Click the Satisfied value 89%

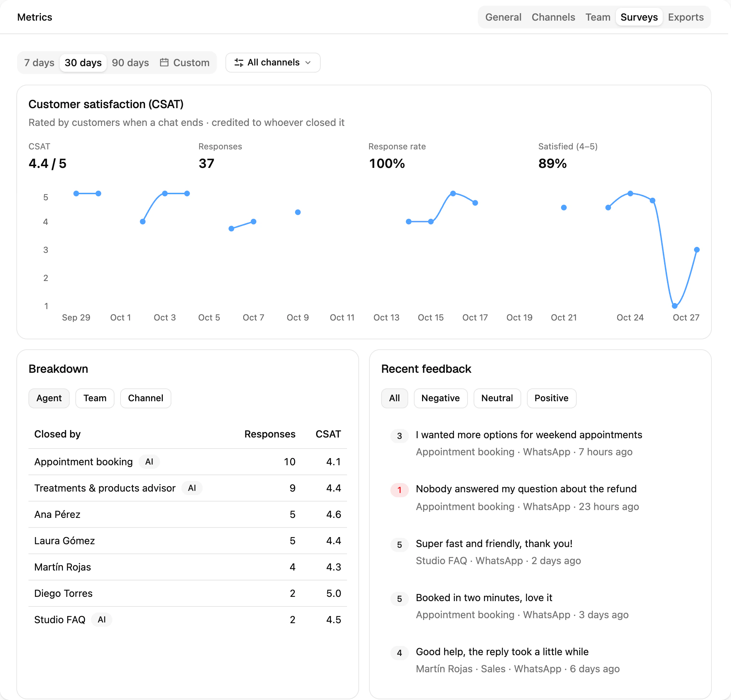(553, 163)
